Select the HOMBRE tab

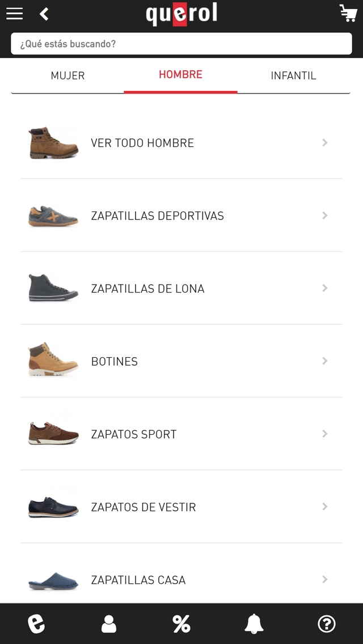tap(180, 74)
